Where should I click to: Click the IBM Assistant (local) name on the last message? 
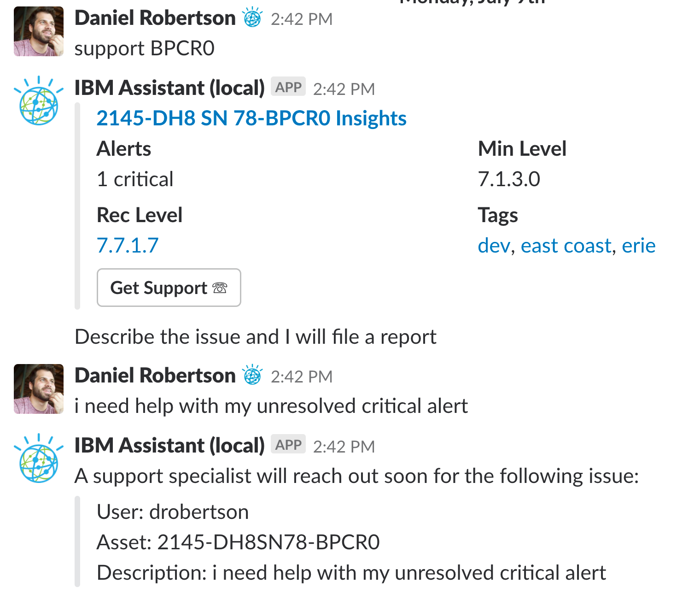pyautogui.click(x=169, y=445)
